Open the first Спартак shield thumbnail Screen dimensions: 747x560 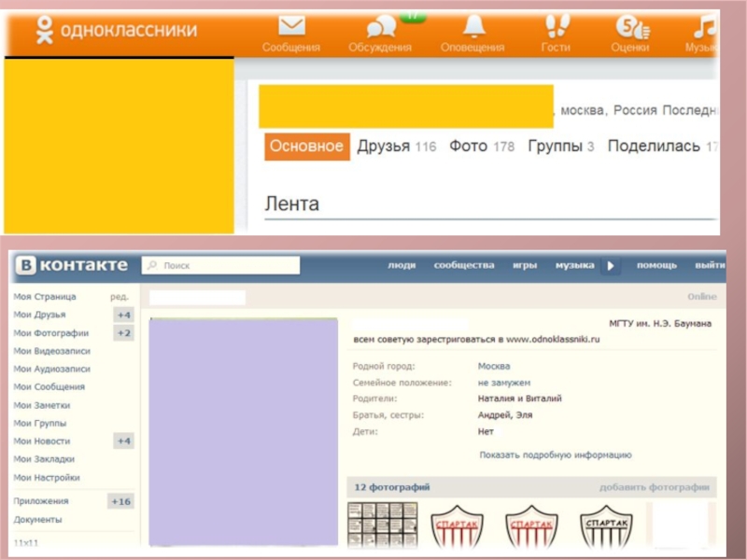pyautogui.click(x=457, y=527)
